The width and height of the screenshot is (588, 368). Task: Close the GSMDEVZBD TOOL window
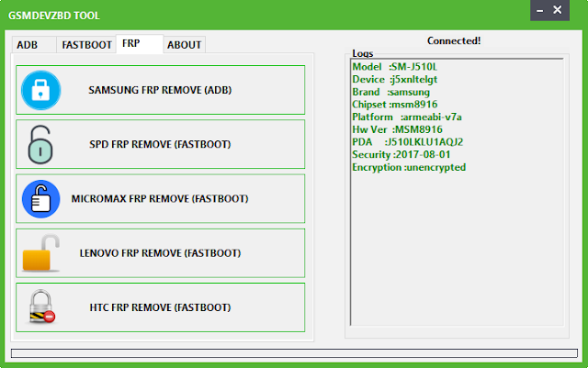pyautogui.click(x=558, y=10)
